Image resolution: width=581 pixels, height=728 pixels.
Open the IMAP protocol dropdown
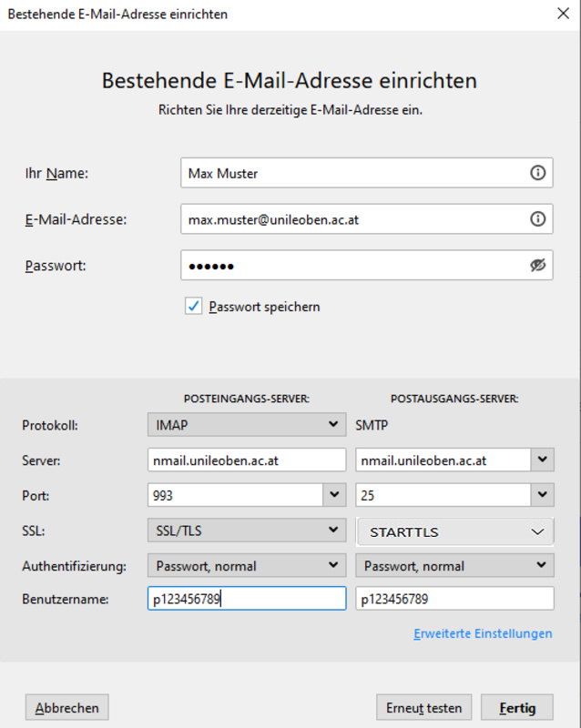(x=246, y=425)
